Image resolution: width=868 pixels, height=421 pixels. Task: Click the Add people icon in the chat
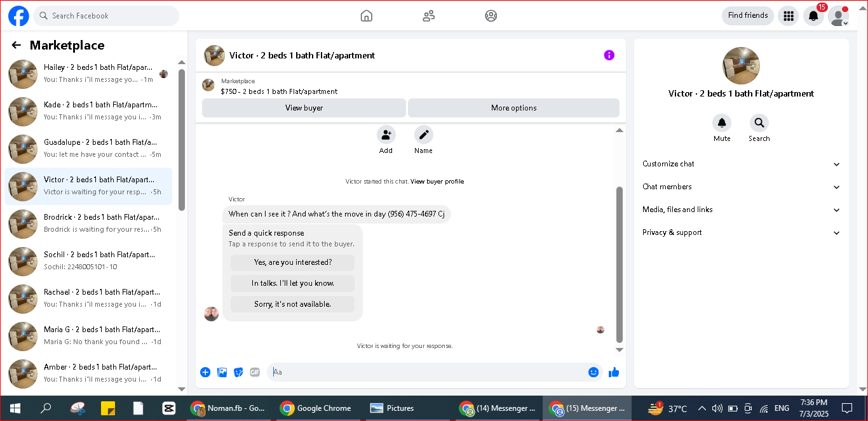(386, 135)
